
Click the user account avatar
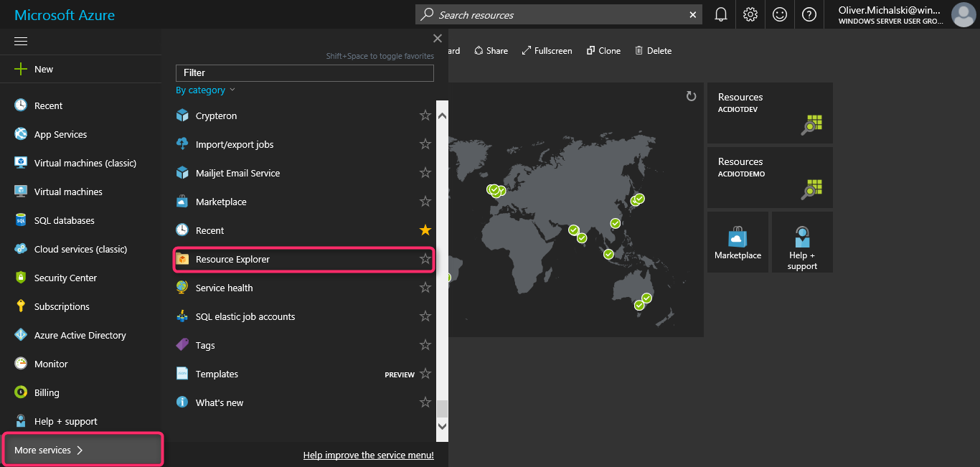pos(963,14)
